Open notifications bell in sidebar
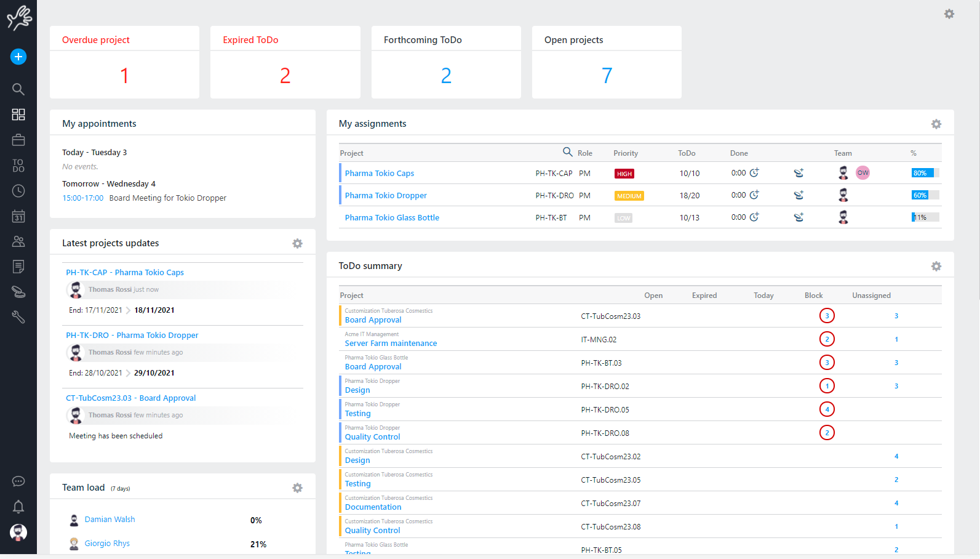Viewport: 980px width, 559px height. [x=18, y=507]
